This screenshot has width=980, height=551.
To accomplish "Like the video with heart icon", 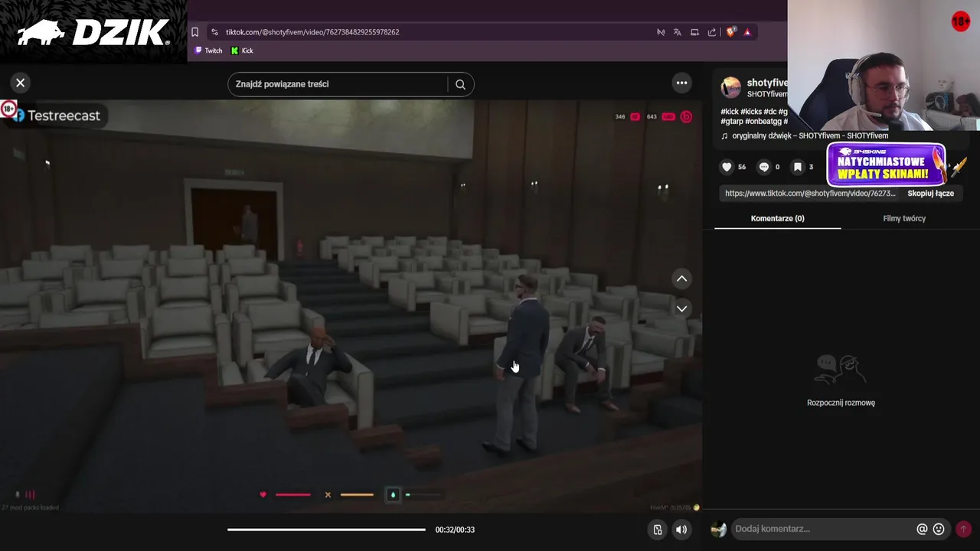I will [727, 167].
